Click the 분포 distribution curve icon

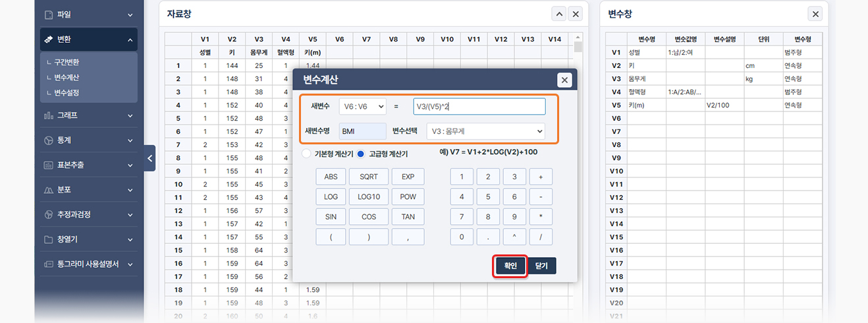[48, 190]
